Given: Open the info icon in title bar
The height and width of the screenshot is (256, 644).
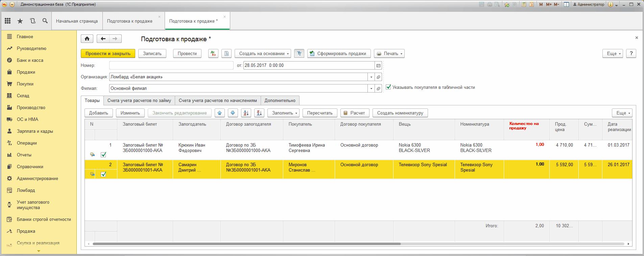Looking at the screenshot, I should (611, 4).
